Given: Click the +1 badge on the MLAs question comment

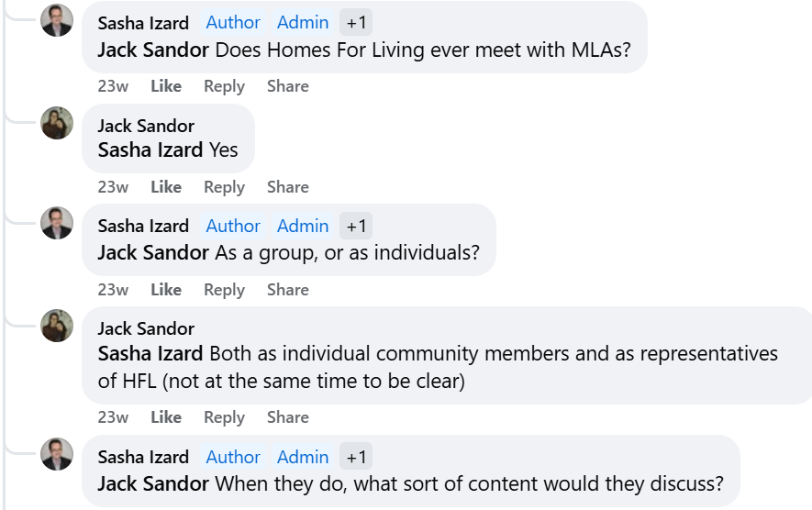Looking at the screenshot, I should coord(356,23).
